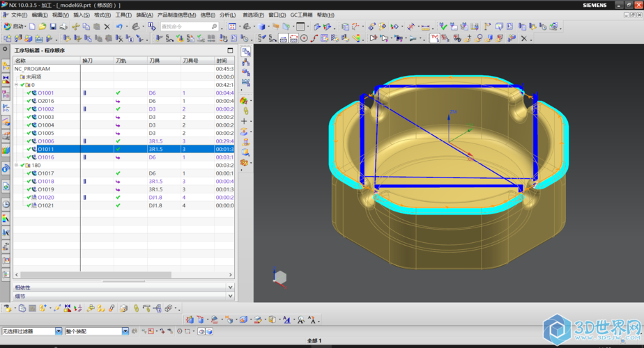Click the 时间 column header
This screenshot has width=644, height=348.
tap(224, 61)
